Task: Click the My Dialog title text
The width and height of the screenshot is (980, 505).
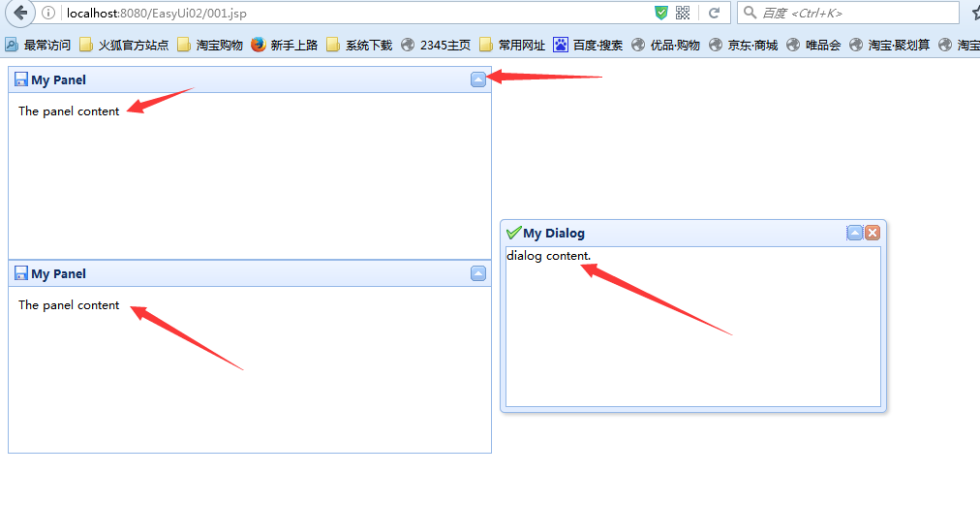Action: tap(554, 234)
